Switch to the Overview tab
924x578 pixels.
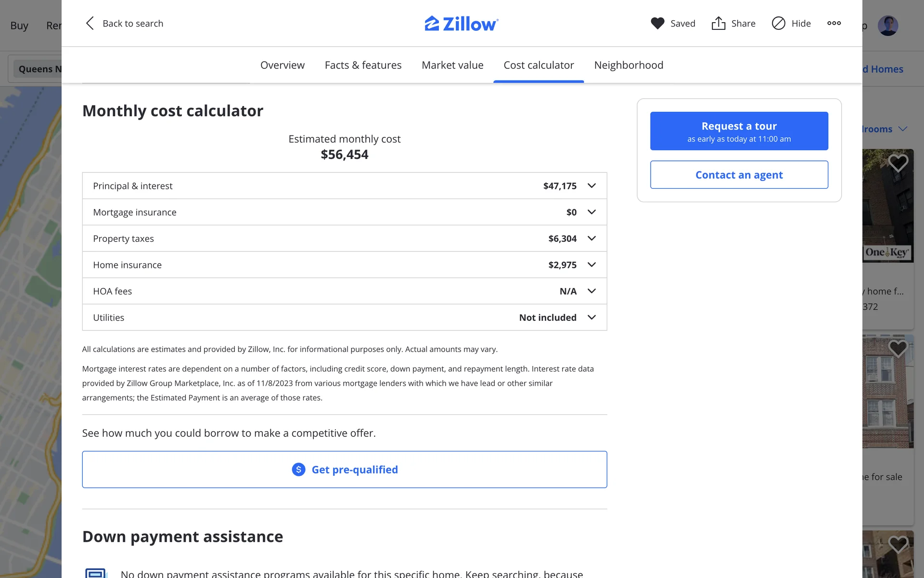pyautogui.click(x=282, y=65)
